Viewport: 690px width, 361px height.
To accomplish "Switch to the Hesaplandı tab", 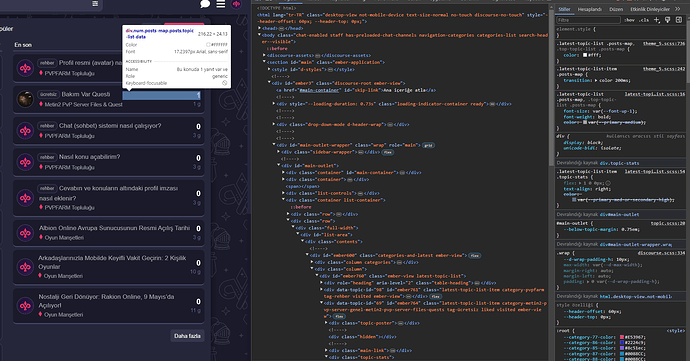I will coord(590,9).
